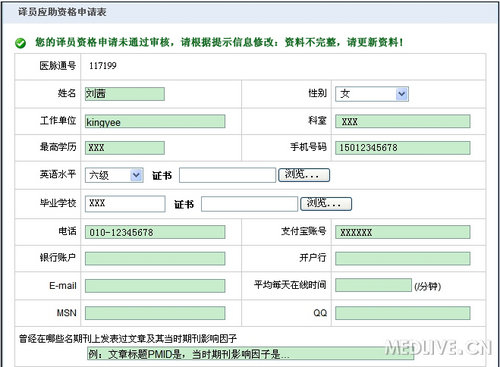Click the 曾经在哪些名期刊上发表过文章 question label
The image size is (500, 367).
128,339
